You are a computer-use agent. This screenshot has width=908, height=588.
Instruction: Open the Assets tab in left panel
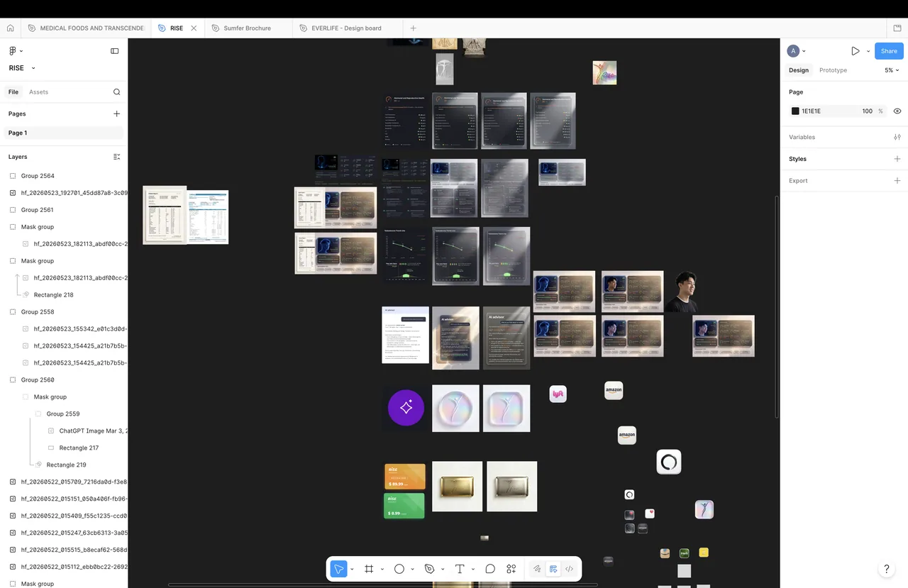(38, 92)
